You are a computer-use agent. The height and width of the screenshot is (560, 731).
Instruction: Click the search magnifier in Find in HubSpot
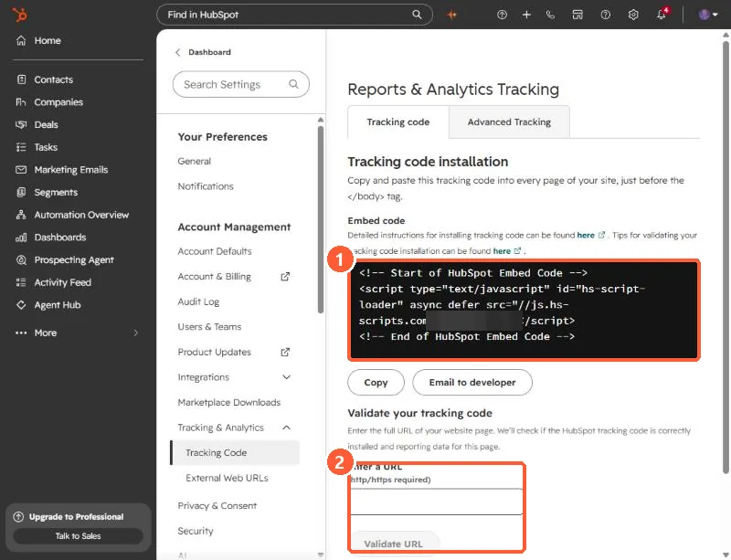click(x=417, y=15)
